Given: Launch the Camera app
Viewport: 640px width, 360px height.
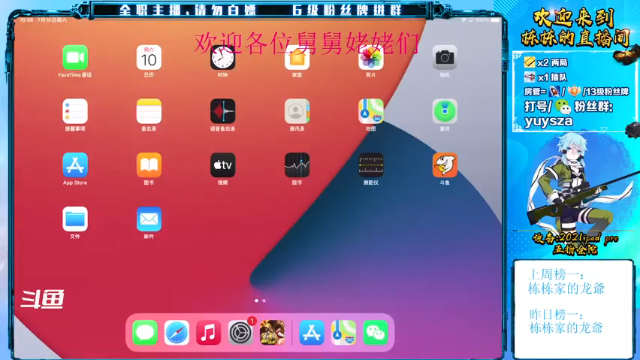Looking at the screenshot, I should coord(445,58).
